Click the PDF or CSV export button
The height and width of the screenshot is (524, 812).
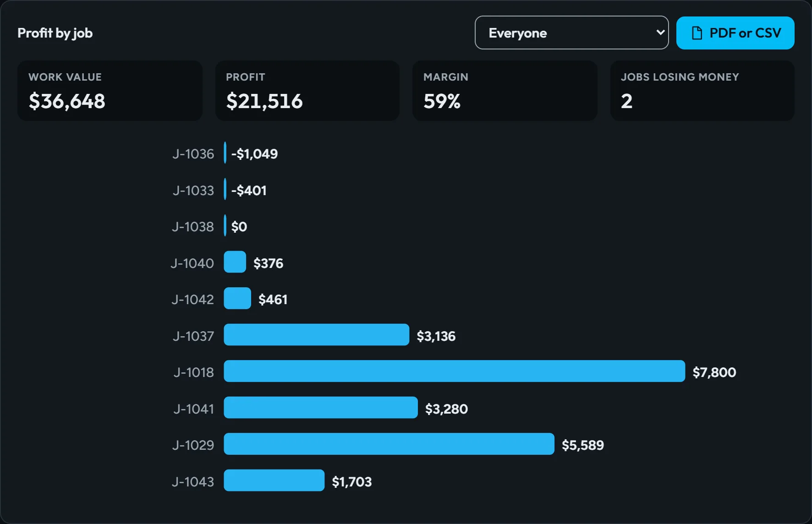[735, 33]
